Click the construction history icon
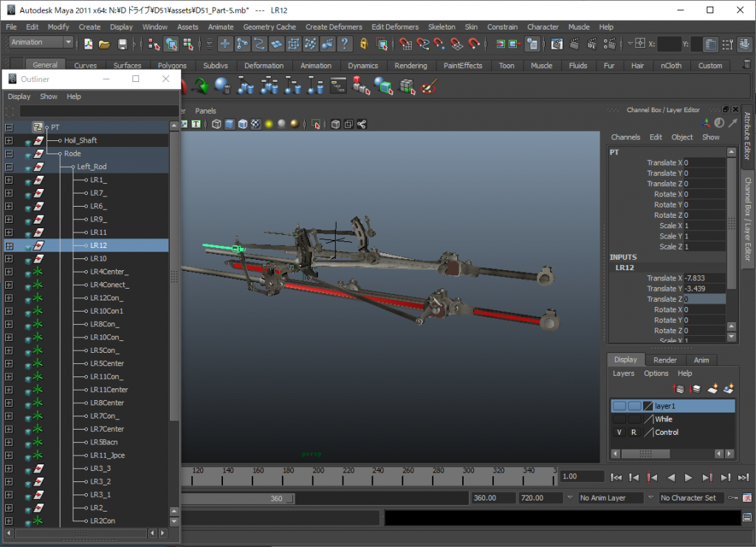The height and width of the screenshot is (547, 756). pos(532,44)
